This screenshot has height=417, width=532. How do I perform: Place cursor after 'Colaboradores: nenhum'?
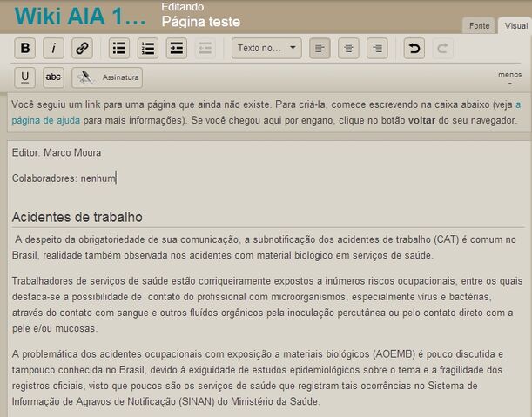click(x=117, y=178)
